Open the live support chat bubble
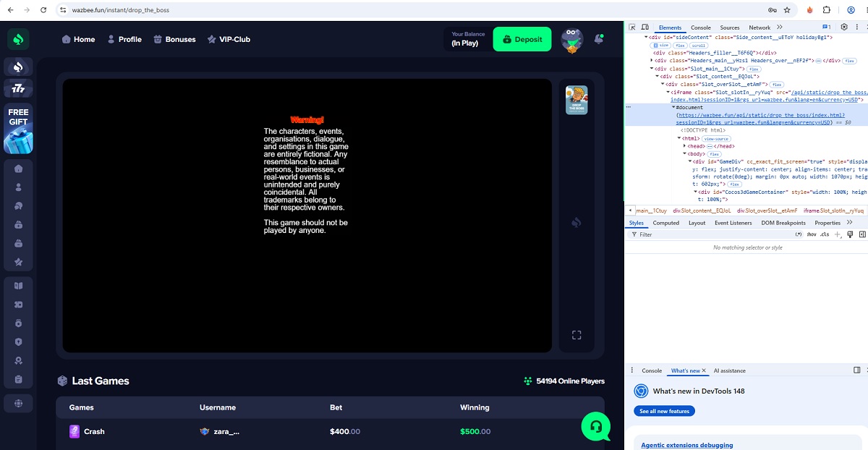 596,426
